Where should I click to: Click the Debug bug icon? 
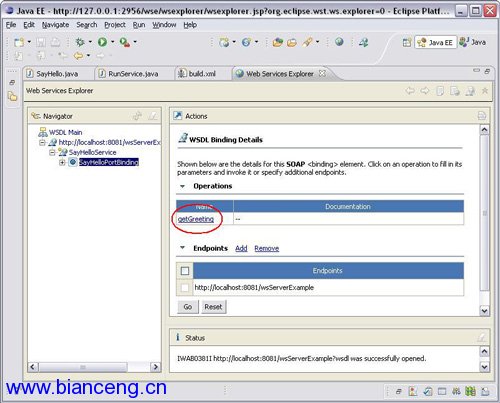pos(80,42)
